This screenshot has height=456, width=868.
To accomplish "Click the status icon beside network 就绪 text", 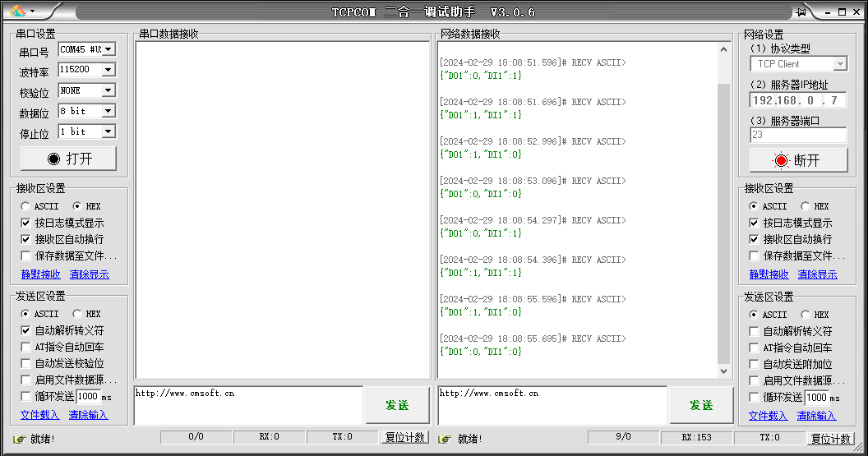I will (445, 439).
